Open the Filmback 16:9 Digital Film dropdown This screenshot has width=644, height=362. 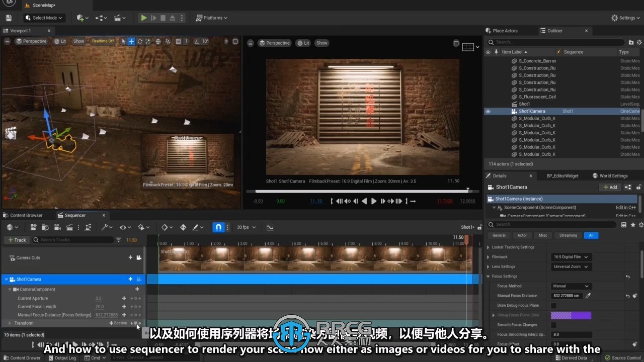[x=571, y=257]
